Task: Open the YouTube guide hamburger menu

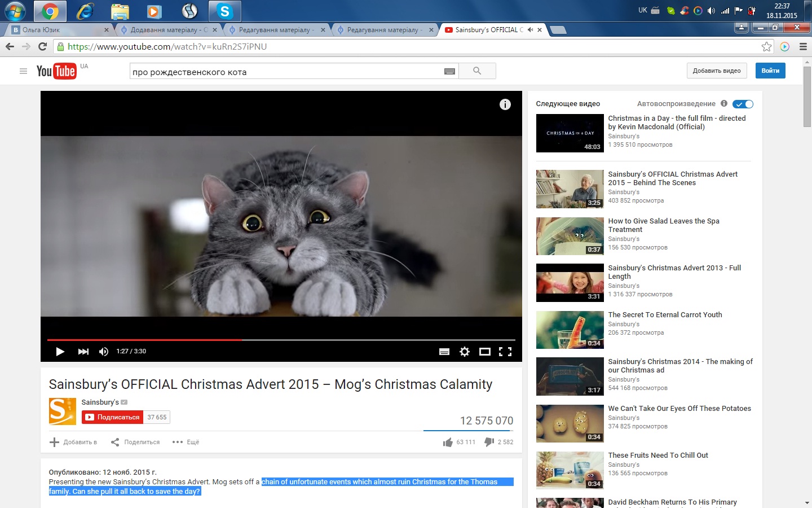Action: click(23, 71)
